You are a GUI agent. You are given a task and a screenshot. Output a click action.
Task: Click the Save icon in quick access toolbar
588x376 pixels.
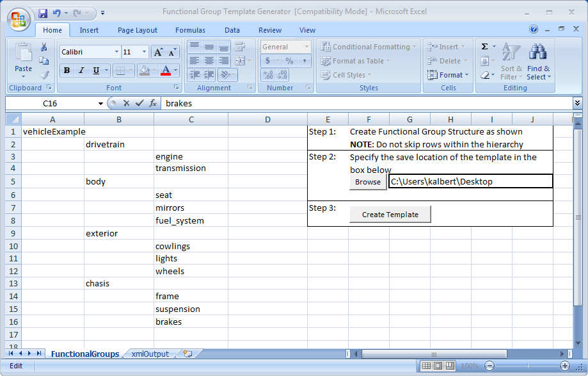43,12
